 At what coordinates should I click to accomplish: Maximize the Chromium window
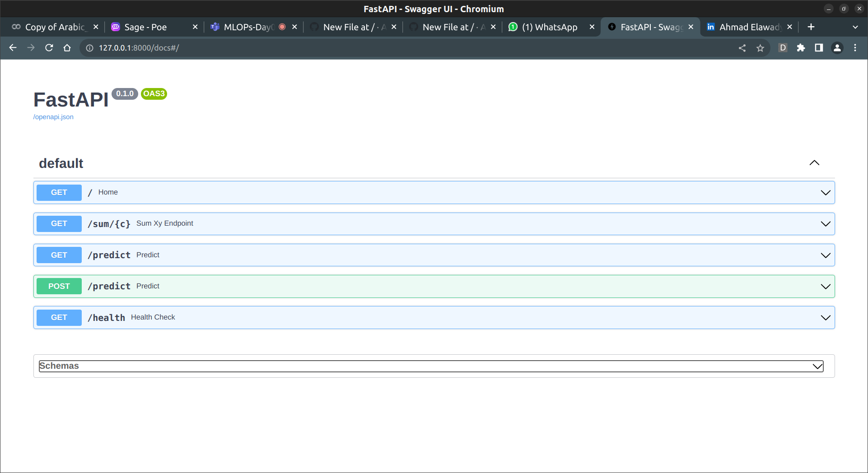844,9
